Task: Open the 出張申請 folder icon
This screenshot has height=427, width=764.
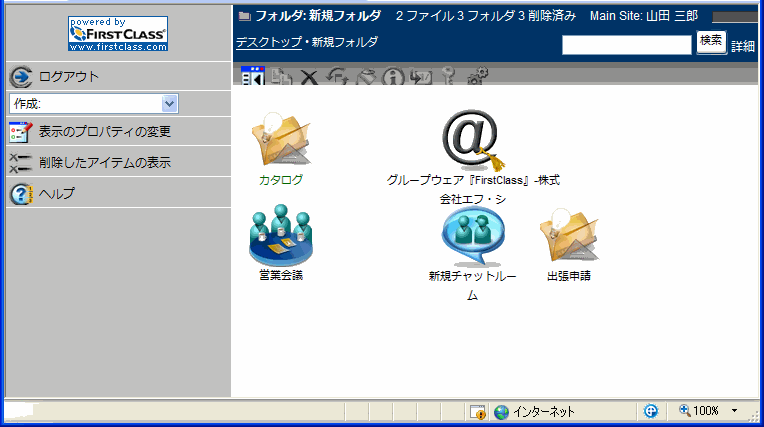Action: click(568, 236)
